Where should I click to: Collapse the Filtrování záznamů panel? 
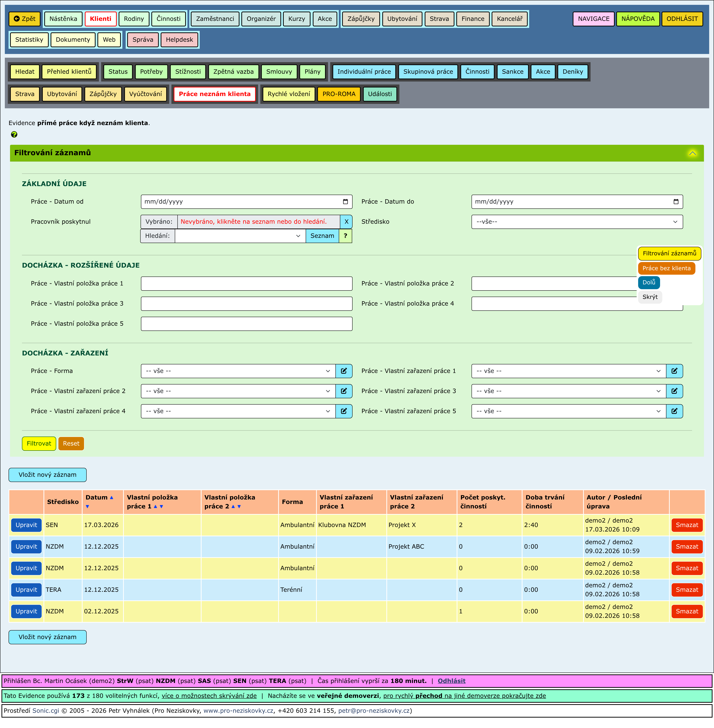[x=692, y=153]
